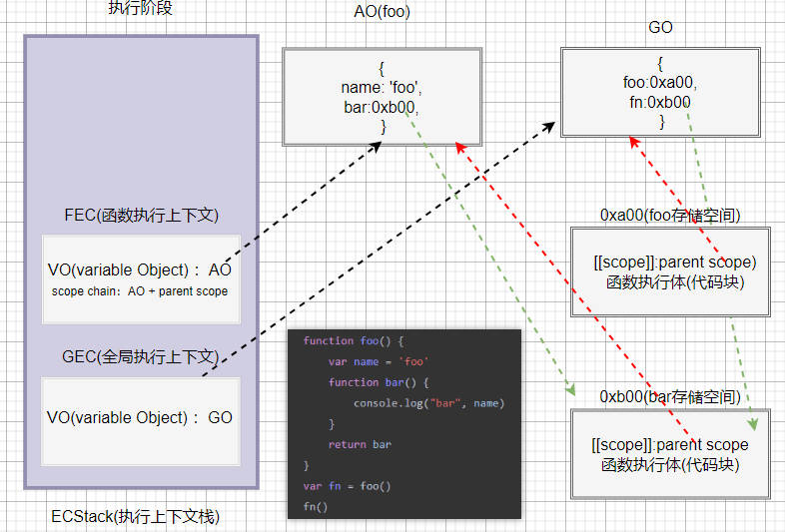This screenshot has height=532, width=785.
Task: Click black arrowhead pointing at GO box
Action: click(549, 126)
